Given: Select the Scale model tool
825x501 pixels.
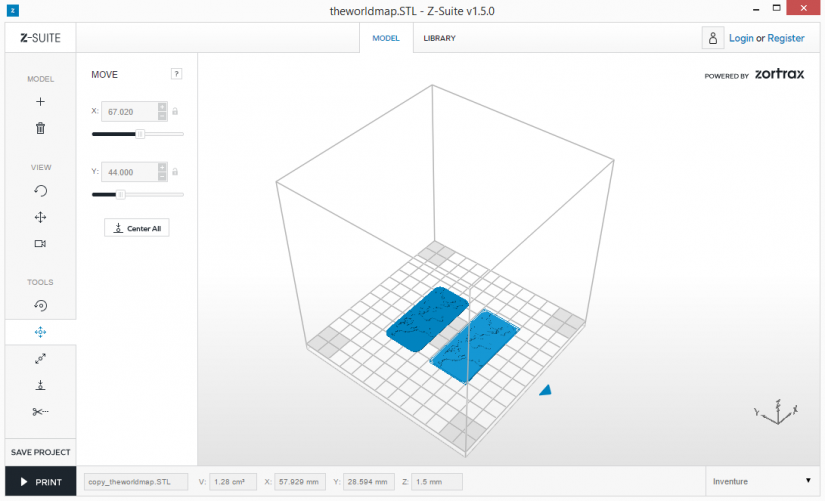Looking at the screenshot, I should pos(40,359).
